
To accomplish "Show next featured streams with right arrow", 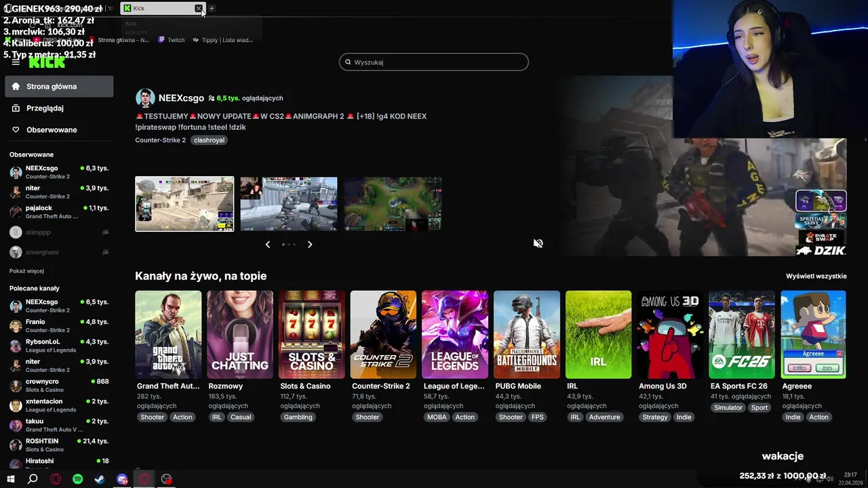I will point(310,244).
